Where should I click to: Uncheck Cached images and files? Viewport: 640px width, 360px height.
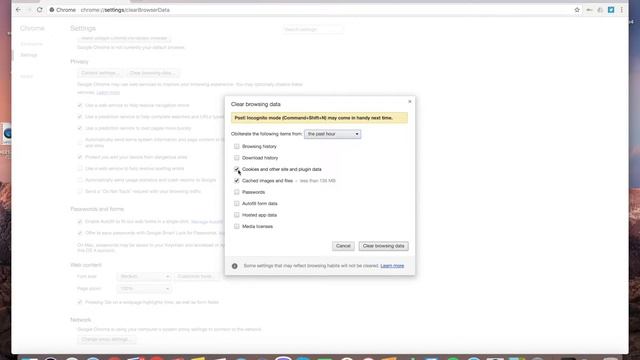tap(237, 180)
